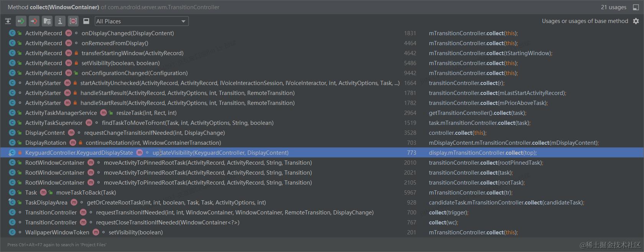
Task: Click the '21 usages' count label
Action: 614,7
